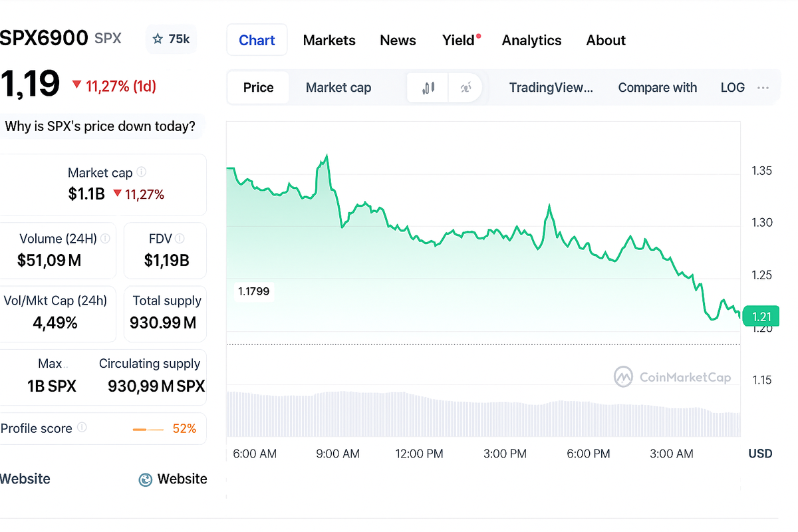Screen dimensions: 798x532
Task: Click the 930.99 M total supply value
Action: pos(163,323)
